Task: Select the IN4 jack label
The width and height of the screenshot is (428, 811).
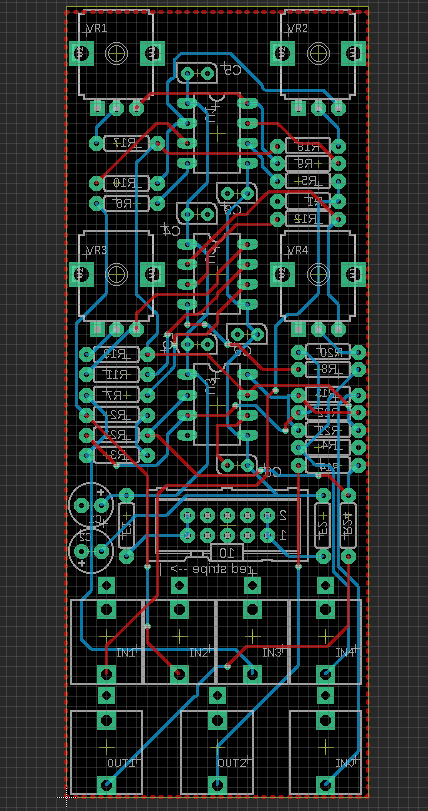Action: click(x=345, y=652)
